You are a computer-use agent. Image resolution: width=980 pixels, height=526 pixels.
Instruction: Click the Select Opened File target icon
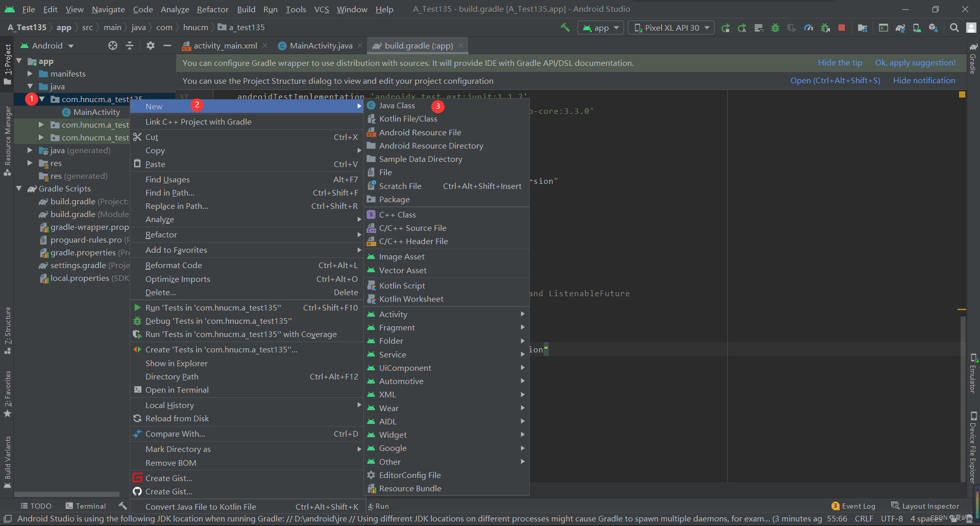click(113, 45)
